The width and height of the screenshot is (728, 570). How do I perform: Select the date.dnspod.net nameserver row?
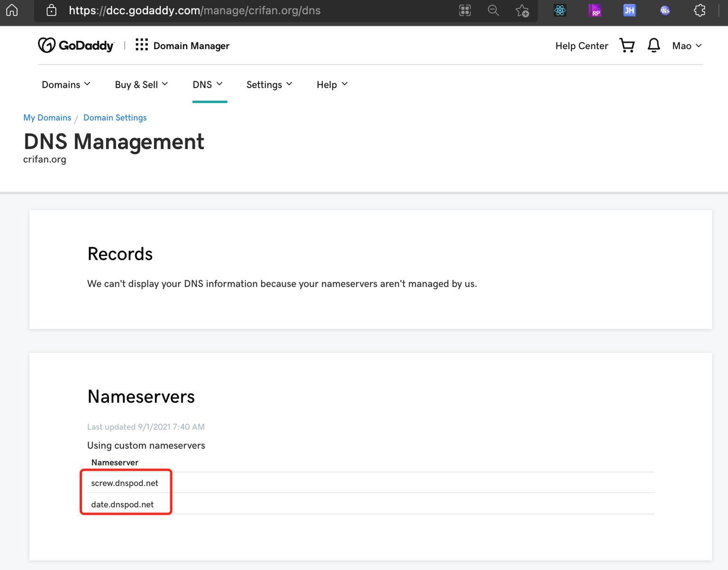pos(371,504)
